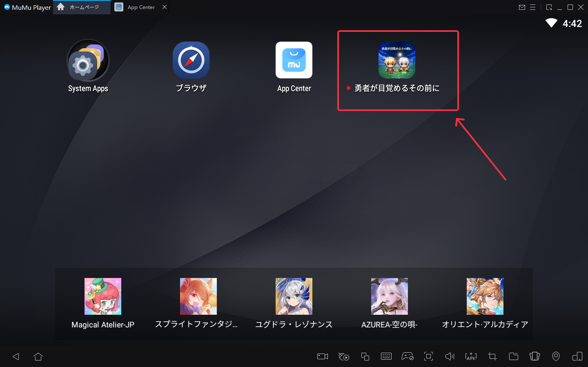Switch to the ホームページ tab
This screenshot has height=367, width=588.
[82, 7]
